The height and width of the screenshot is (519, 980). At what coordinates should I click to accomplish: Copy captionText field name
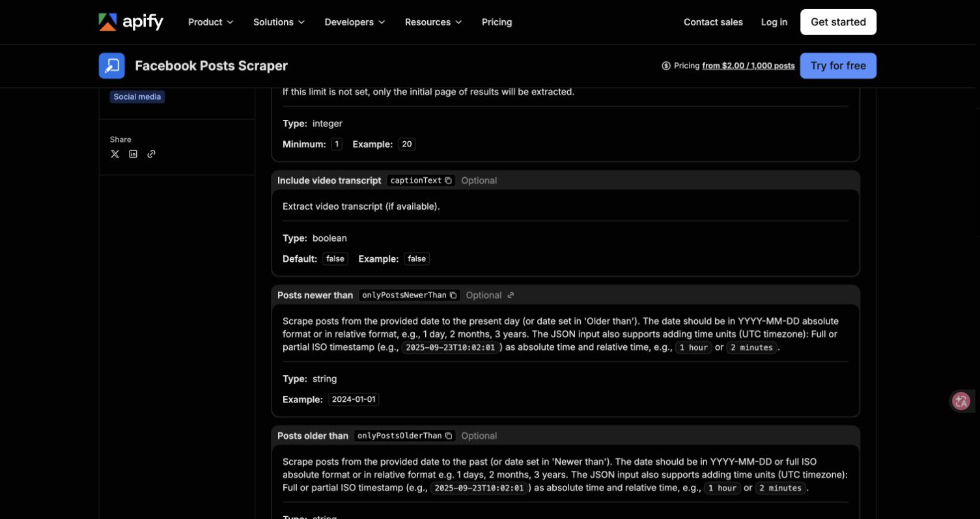pyautogui.click(x=449, y=180)
